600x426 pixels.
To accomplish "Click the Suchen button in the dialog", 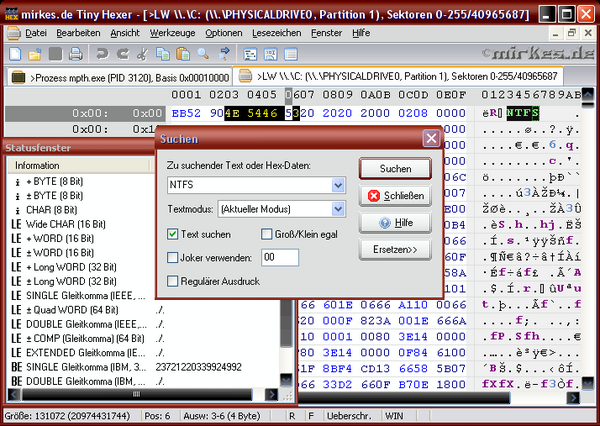I will [395, 169].
